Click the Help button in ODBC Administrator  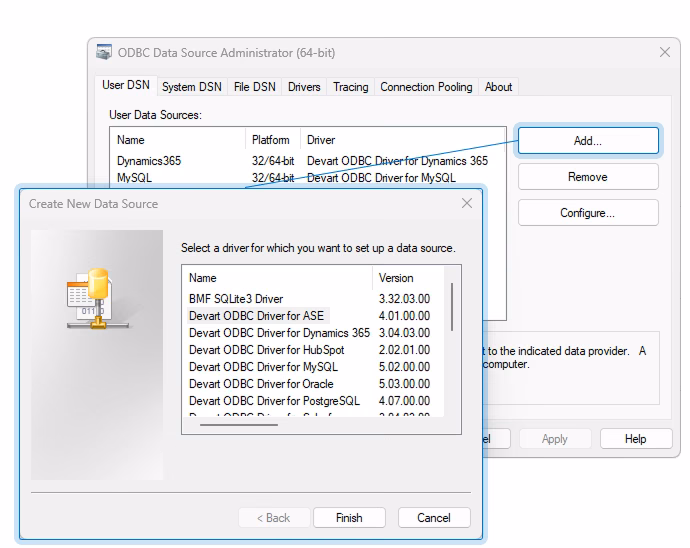pyautogui.click(x=636, y=439)
